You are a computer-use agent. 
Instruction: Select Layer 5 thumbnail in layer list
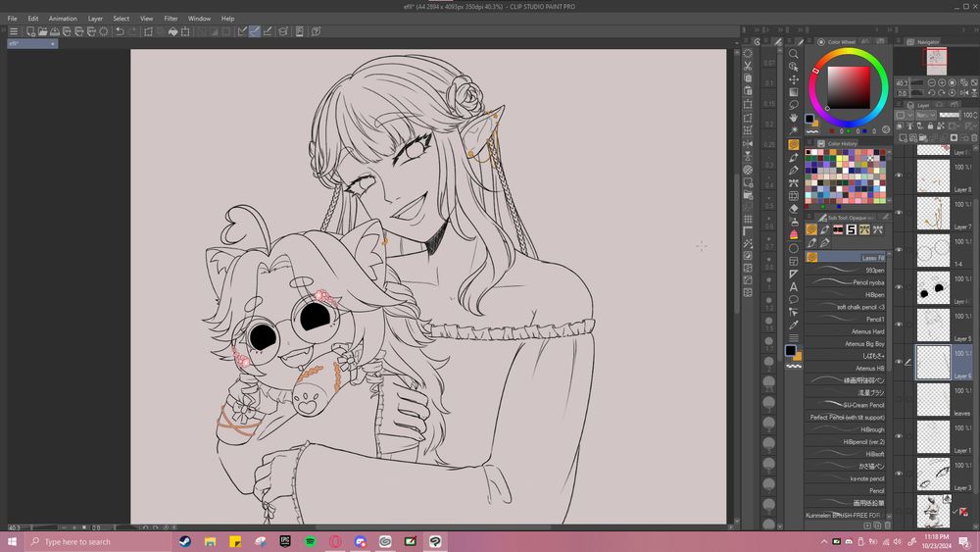(x=933, y=326)
